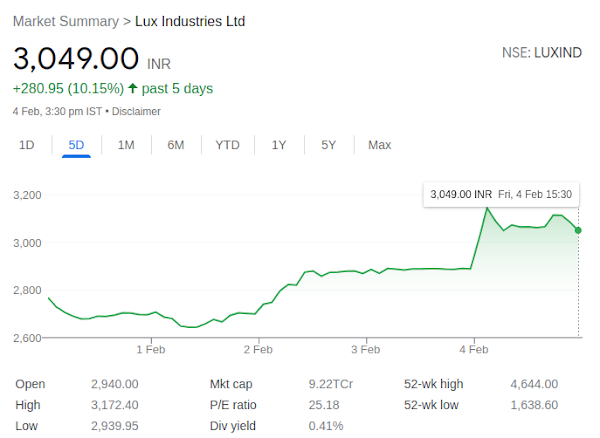The width and height of the screenshot is (600, 438).
Task: Click the 4 Feb, 3:30 pm IST timestamp
Action: [57, 112]
